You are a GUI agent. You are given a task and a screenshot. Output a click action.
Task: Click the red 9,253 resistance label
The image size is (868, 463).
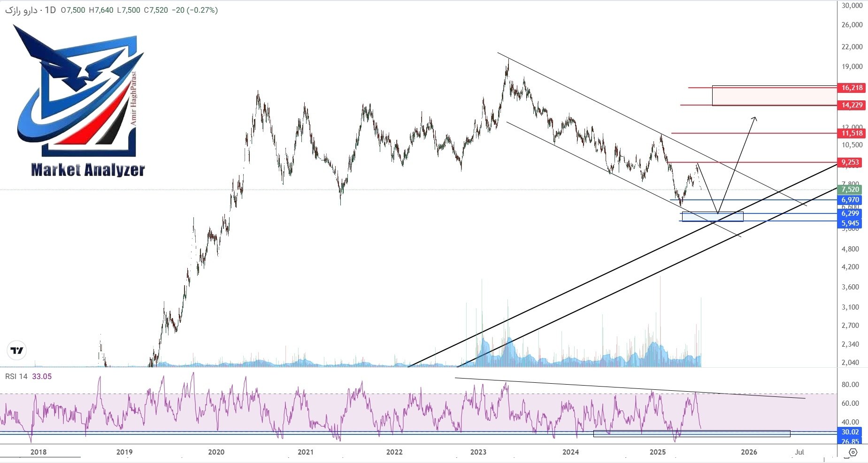[x=850, y=162]
